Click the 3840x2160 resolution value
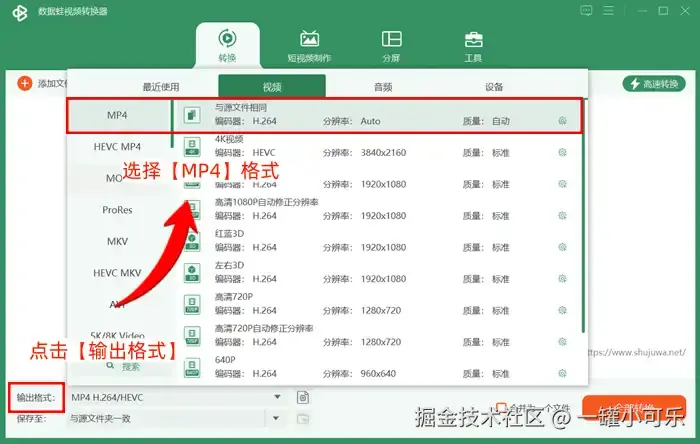 click(383, 153)
